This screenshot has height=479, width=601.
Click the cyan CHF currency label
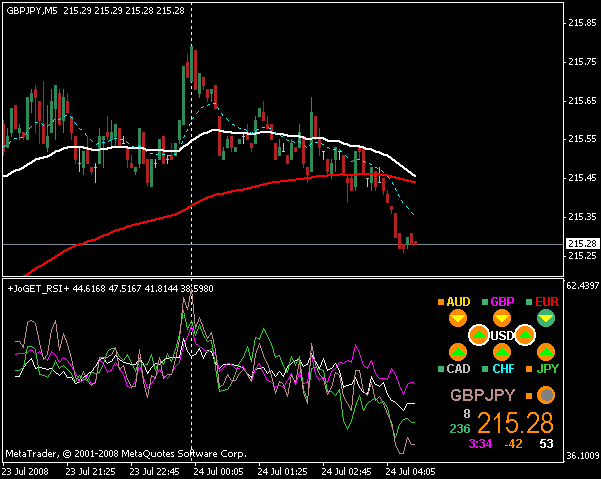click(503, 369)
